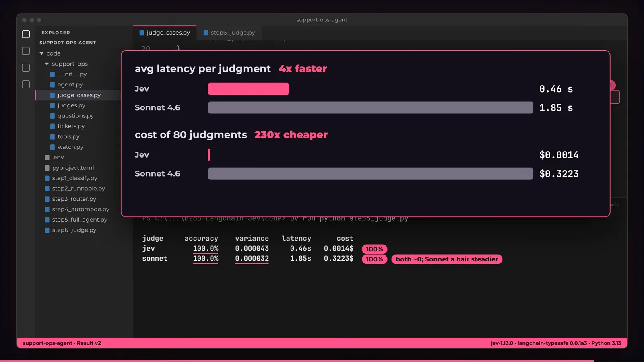Click the terminal 'cost' column header
Screen dimensions: 644x362
pos(345,239)
